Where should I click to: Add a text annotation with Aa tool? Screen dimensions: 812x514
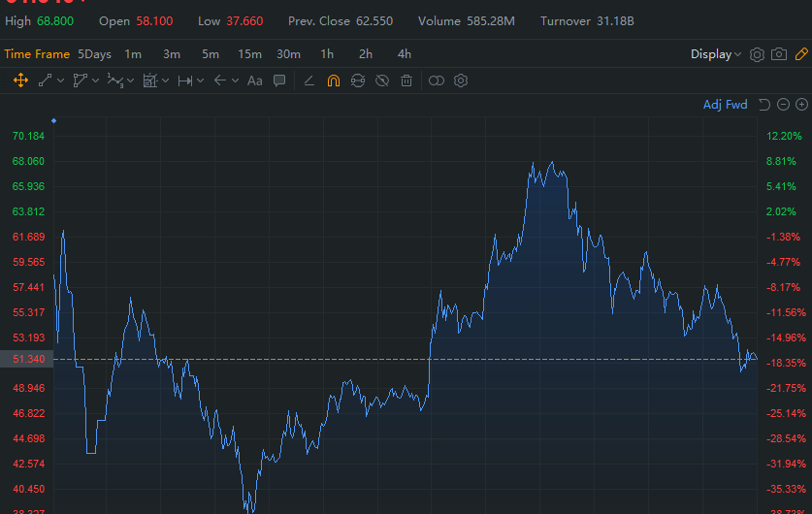(x=254, y=80)
